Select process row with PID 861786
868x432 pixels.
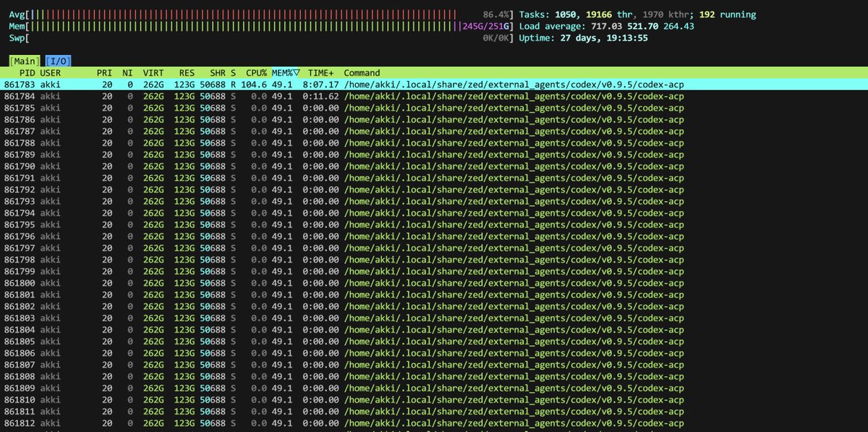pyautogui.click(x=434, y=119)
